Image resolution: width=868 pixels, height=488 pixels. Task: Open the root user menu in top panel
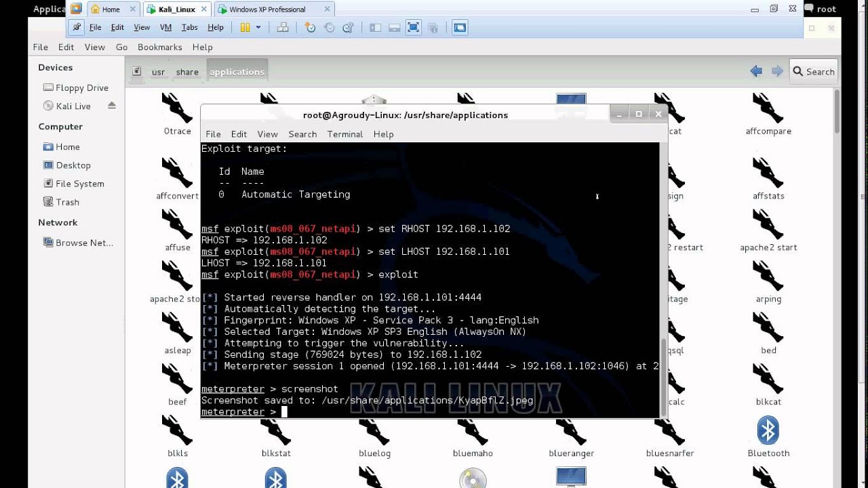click(821, 9)
